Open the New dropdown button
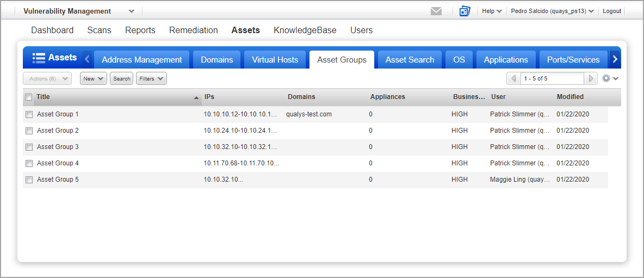The image size is (644, 278). tap(93, 78)
